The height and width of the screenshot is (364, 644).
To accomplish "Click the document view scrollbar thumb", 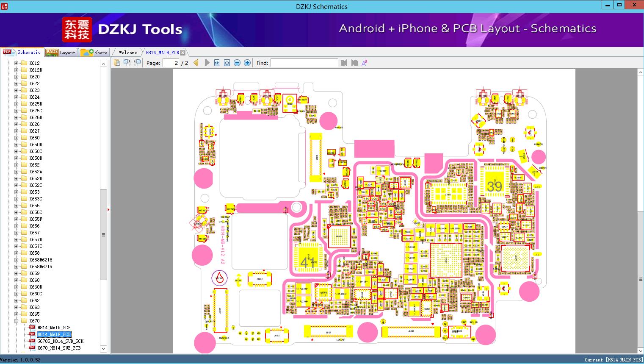I will (641, 280).
